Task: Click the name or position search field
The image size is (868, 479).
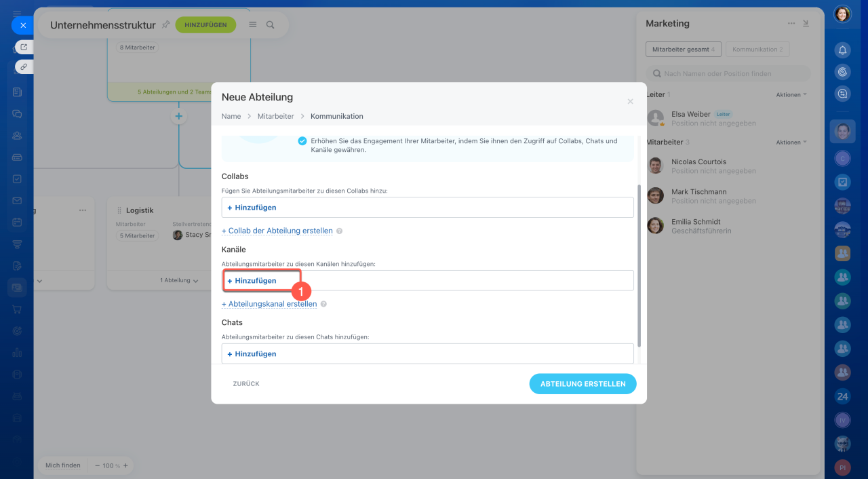Action: pyautogui.click(x=729, y=73)
